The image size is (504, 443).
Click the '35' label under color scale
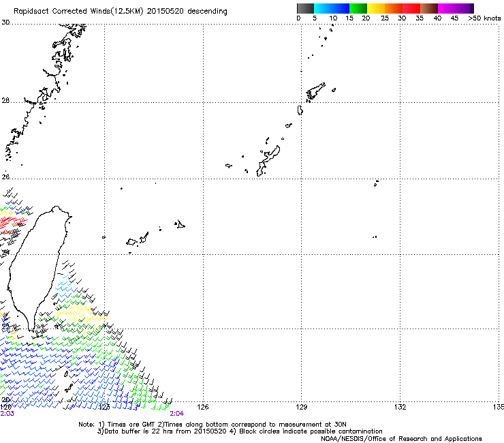[420, 18]
